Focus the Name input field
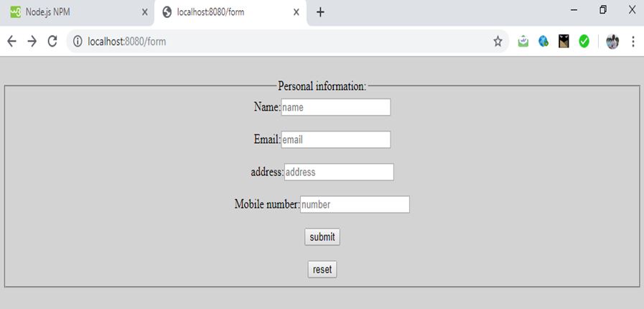The image size is (644, 309). tap(335, 107)
